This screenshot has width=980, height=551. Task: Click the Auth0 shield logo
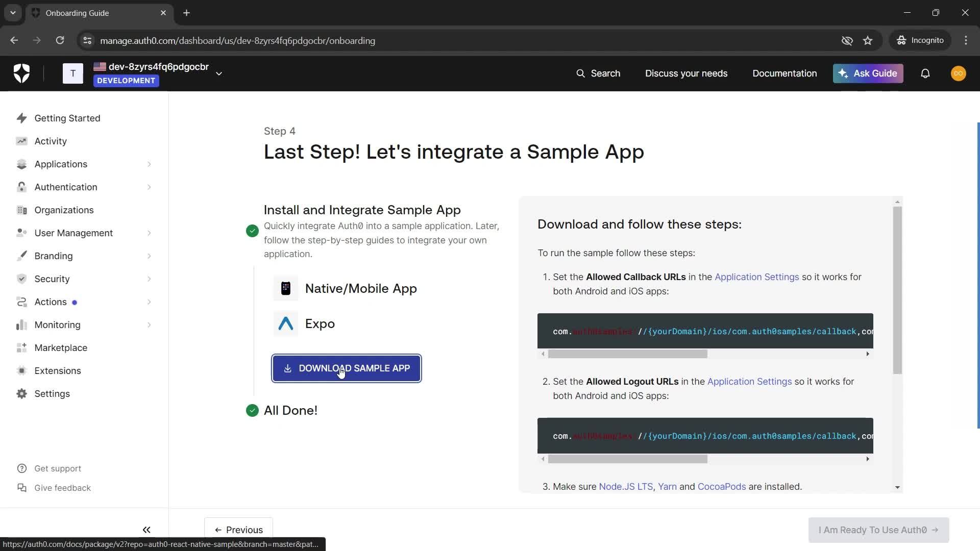(21, 73)
